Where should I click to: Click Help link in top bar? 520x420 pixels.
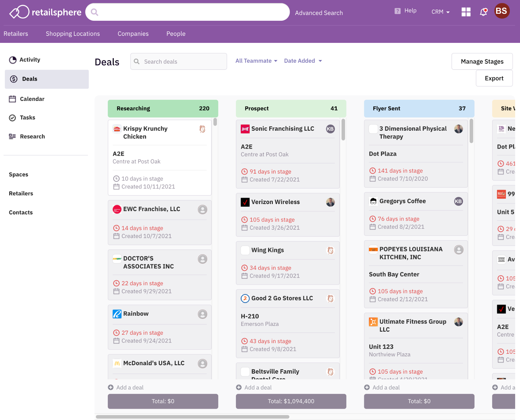(x=410, y=11)
